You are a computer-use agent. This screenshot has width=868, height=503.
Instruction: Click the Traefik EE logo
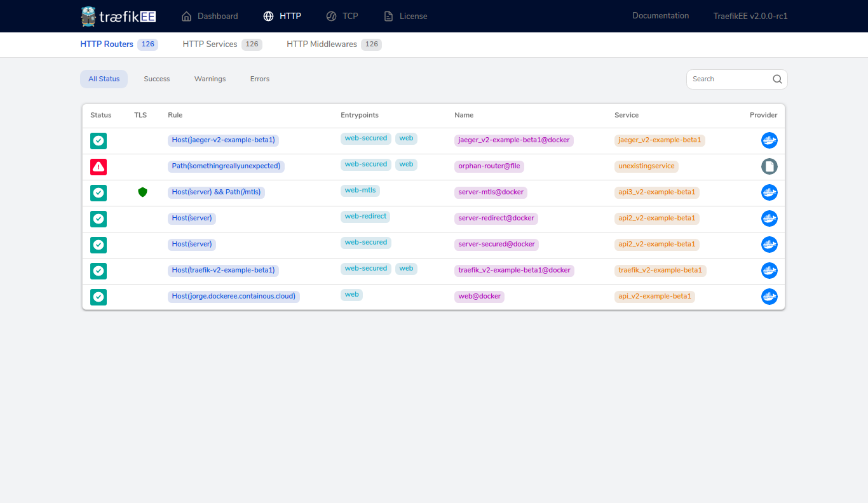coord(118,16)
